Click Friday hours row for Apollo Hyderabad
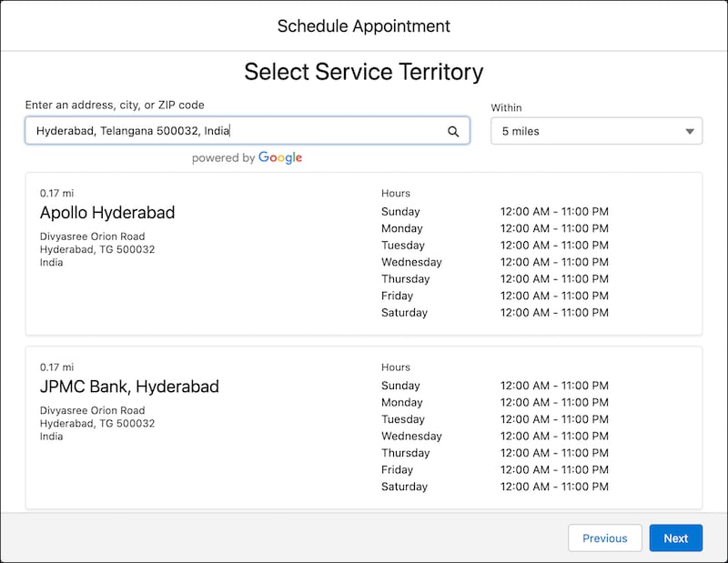 tap(495, 296)
